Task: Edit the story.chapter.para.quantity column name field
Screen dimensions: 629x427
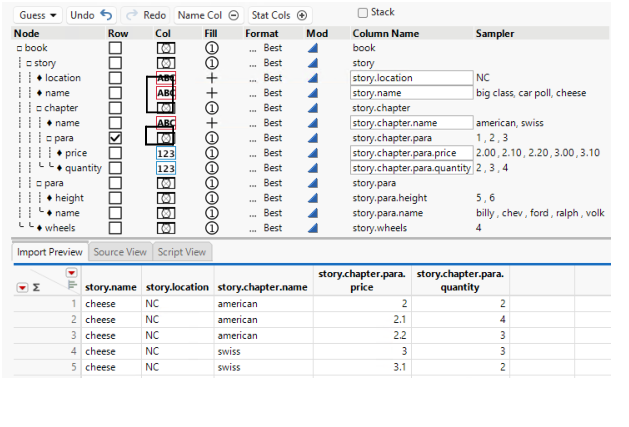Action: tap(412, 168)
